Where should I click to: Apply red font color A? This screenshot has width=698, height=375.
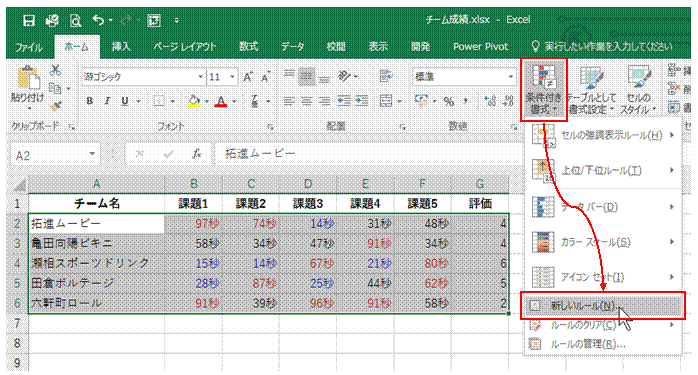221,101
